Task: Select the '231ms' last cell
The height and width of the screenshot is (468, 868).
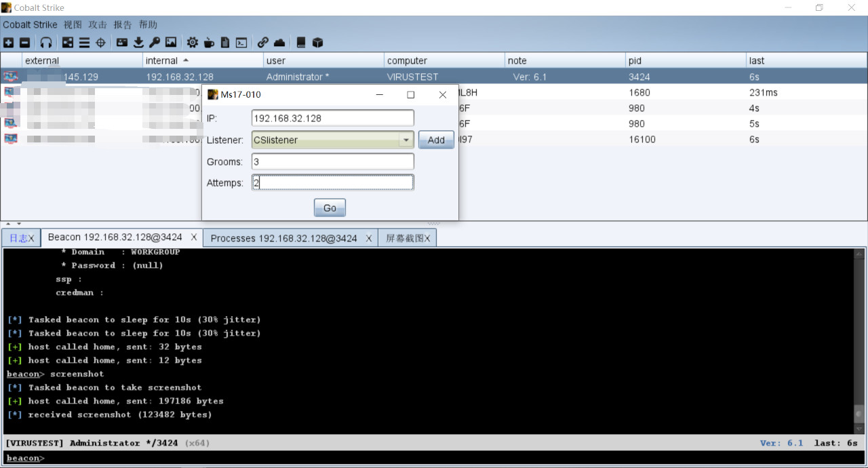Action: coord(764,92)
